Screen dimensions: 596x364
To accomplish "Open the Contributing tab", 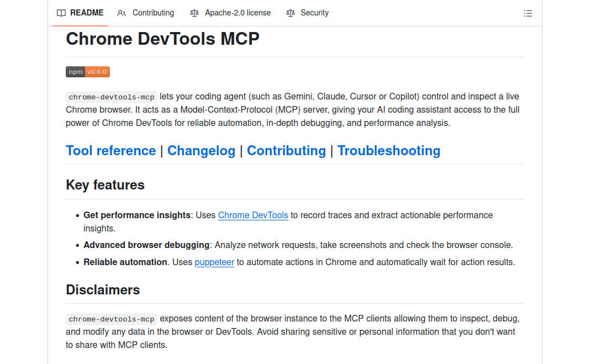I will click(x=152, y=13).
